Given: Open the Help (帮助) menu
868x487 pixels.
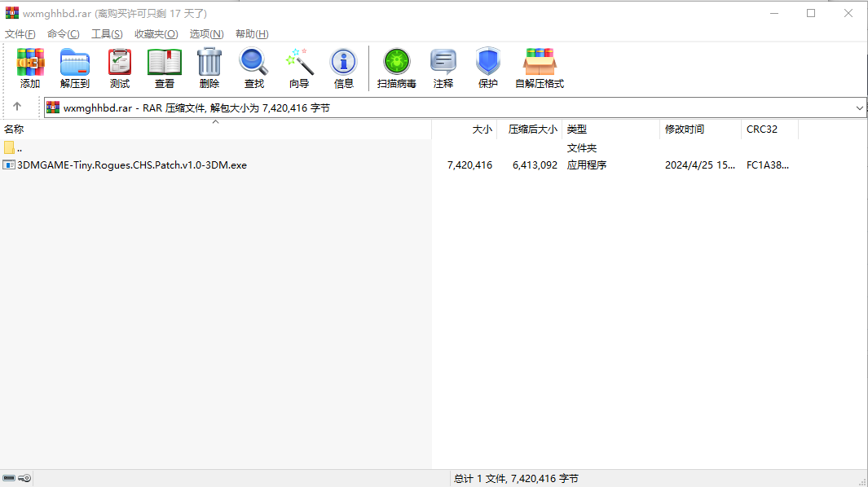Looking at the screenshot, I should [x=252, y=33].
